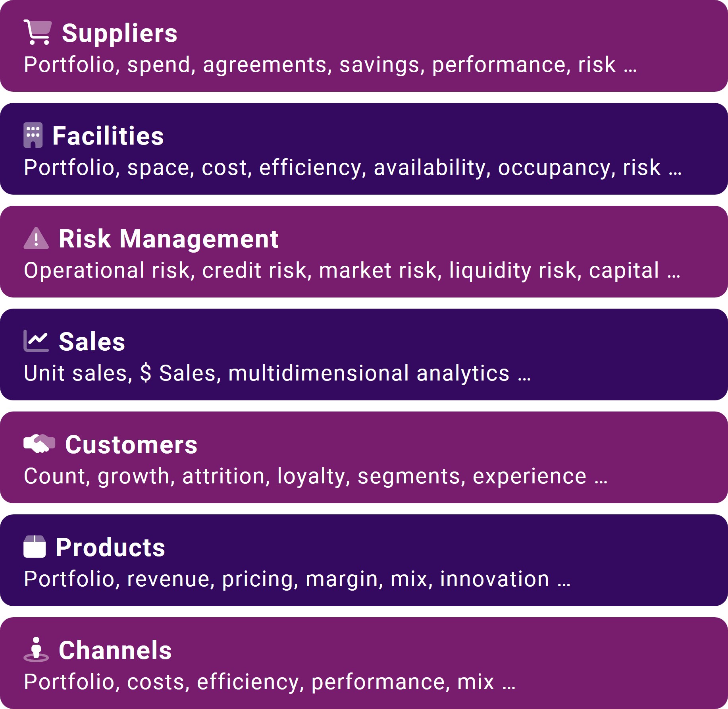The height and width of the screenshot is (709, 728).
Task: Click the building icon beside Facilities
Action: [x=33, y=135]
